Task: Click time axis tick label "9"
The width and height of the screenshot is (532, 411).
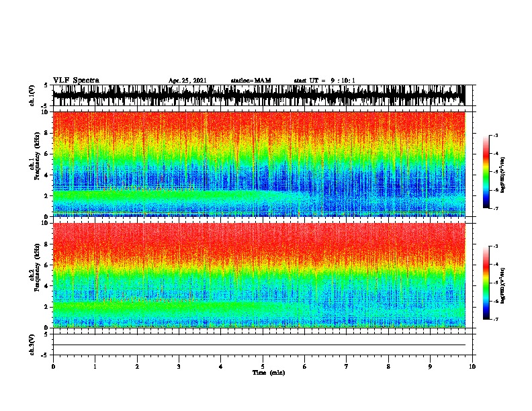Action: [430, 367]
